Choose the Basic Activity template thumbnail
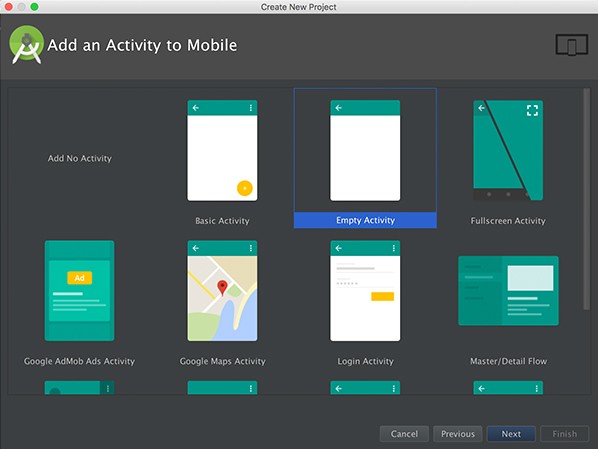This screenshot has height=449, width=598. (x=222, y=150)
